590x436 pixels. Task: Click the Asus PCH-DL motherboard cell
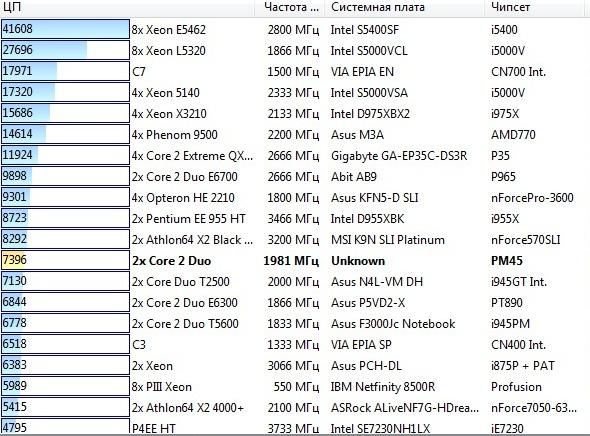pyautogui.click(x=366, y=366)
